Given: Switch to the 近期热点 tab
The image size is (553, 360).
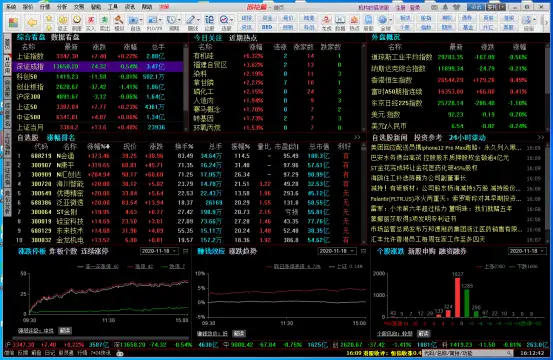Looking at the screenshot, I should pos(243,38).
